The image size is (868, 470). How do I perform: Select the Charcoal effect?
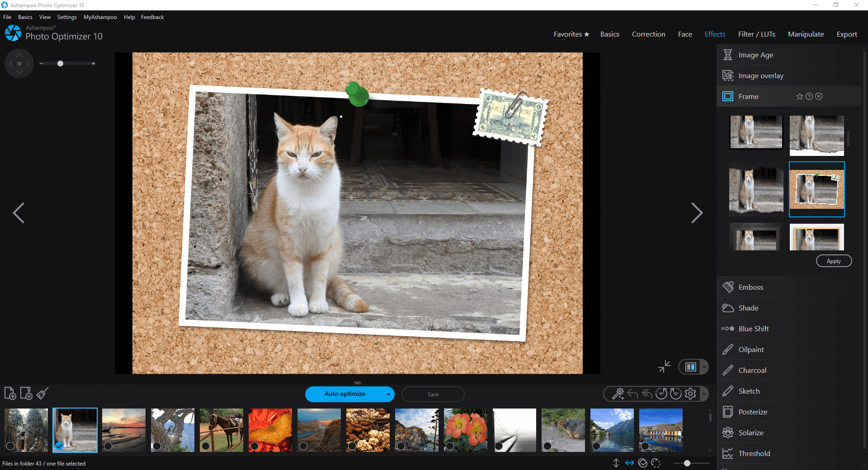click(x=752, y=370)
